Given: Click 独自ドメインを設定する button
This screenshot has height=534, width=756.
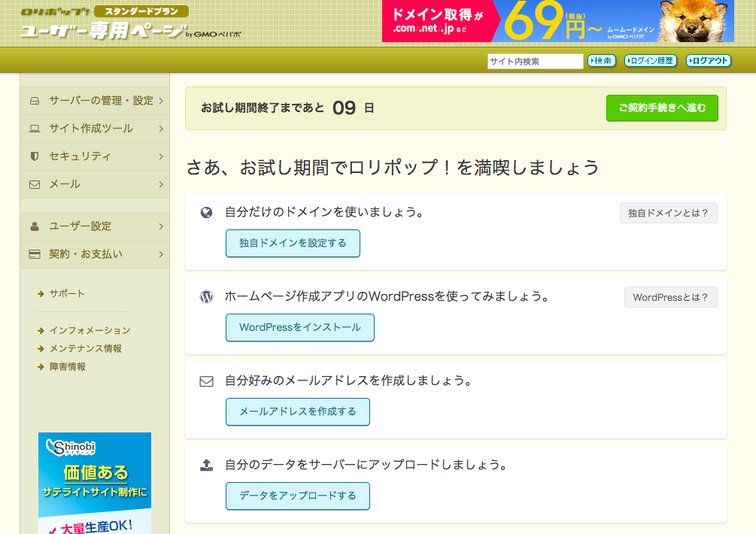Looking at the screenshot, I should [x=293, y=244].
